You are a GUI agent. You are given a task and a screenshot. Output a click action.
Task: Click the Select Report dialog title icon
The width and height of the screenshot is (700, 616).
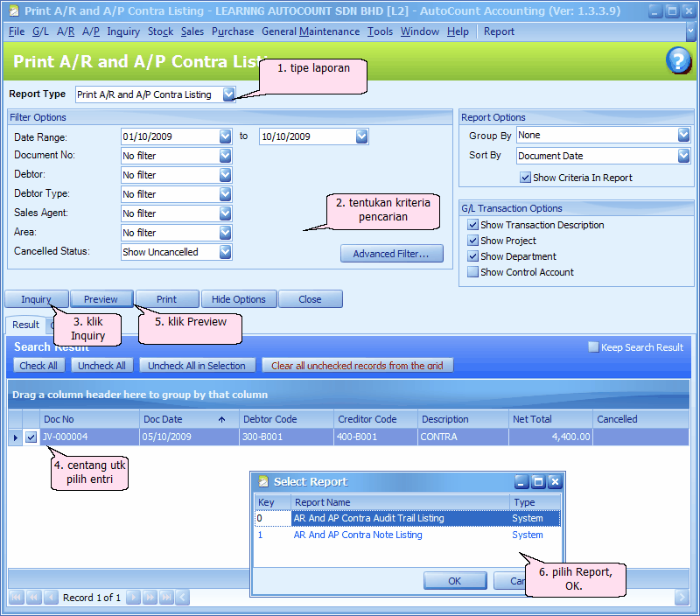pyautogui.click(x=262, y=482)
